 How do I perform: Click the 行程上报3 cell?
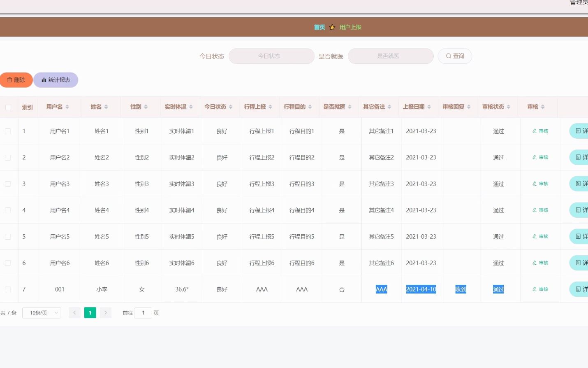click(262, 184)
